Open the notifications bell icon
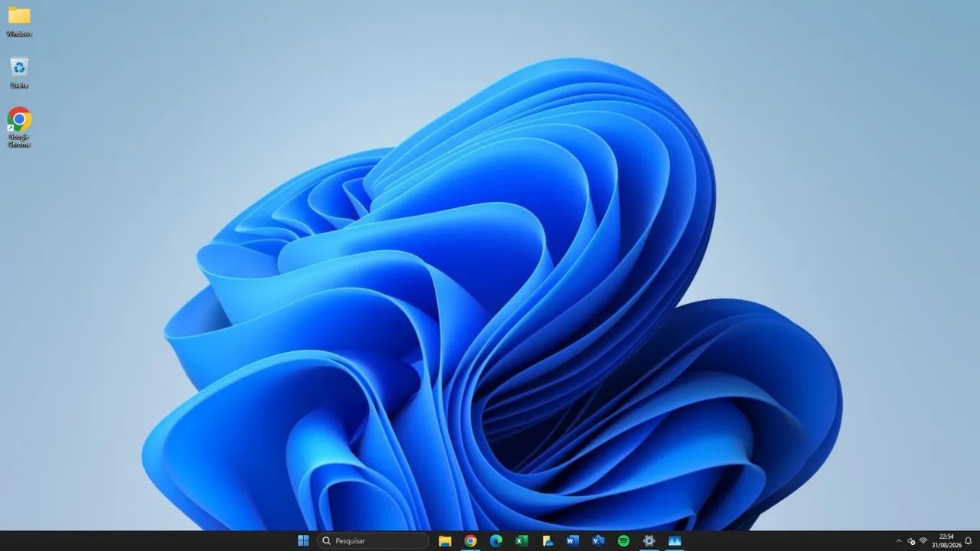980x551 pixels. coord(969,541)
